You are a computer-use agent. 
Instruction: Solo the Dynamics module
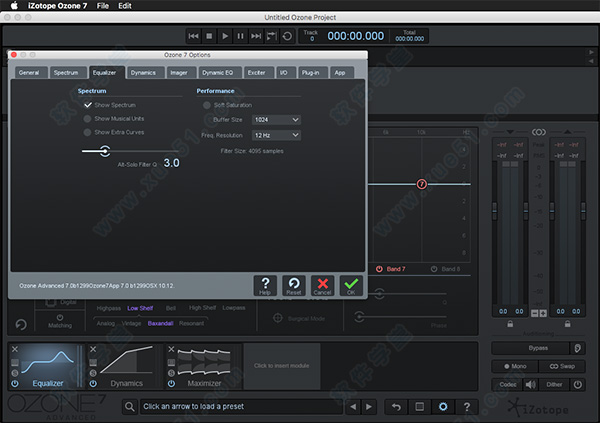93,373
